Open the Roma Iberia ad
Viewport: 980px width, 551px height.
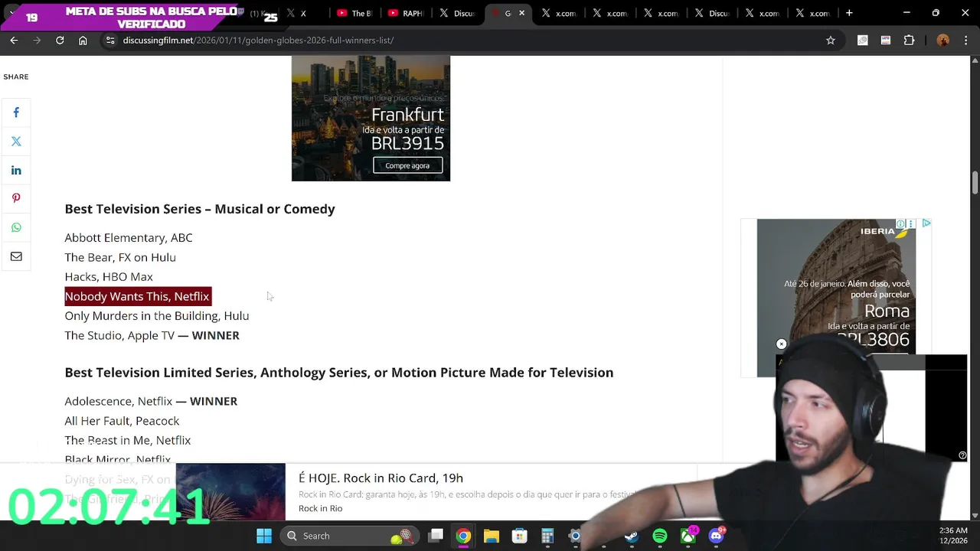tap(836, 297)
